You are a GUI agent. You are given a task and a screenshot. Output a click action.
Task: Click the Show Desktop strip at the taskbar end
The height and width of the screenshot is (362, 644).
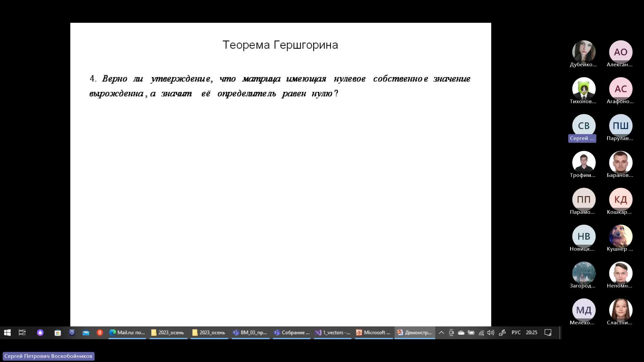click(x=559, y=333)
